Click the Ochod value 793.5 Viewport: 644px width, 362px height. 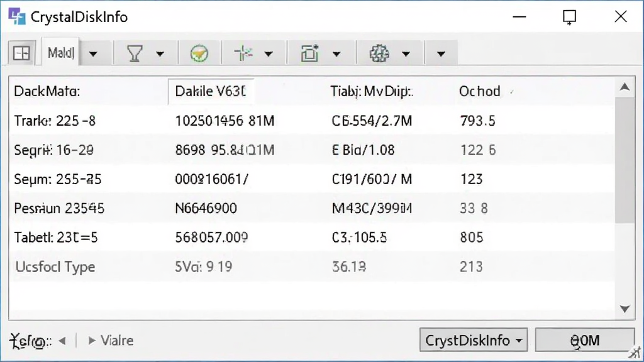478,121
